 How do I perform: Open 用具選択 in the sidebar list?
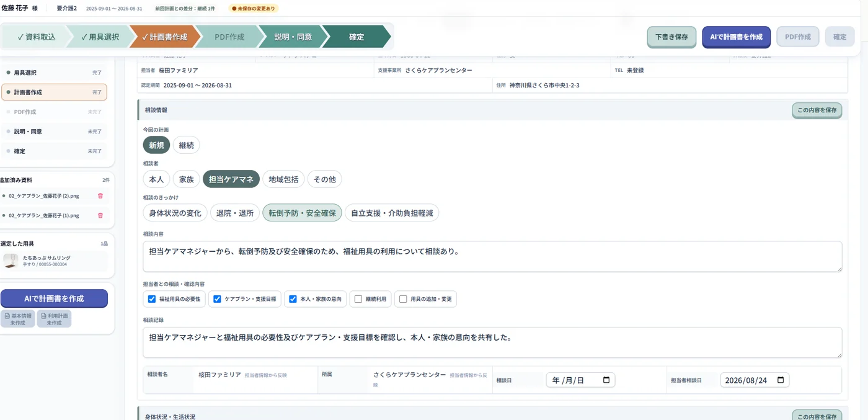[54, 73]
